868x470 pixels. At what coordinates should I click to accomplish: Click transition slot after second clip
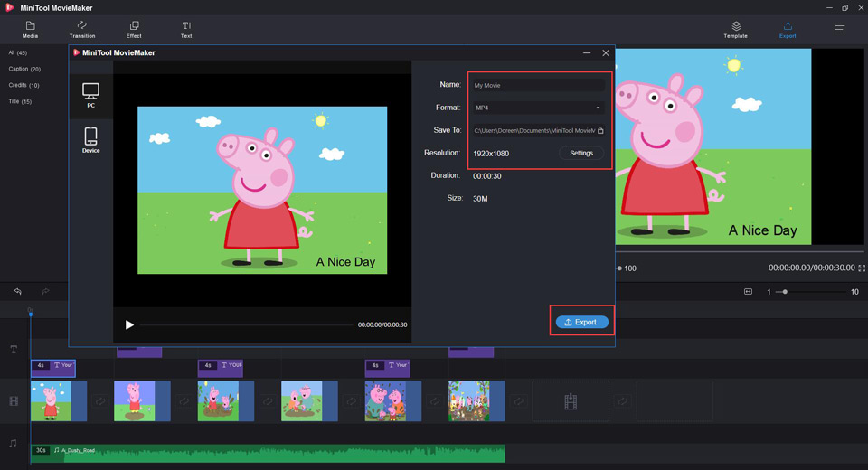pos(184,400)
